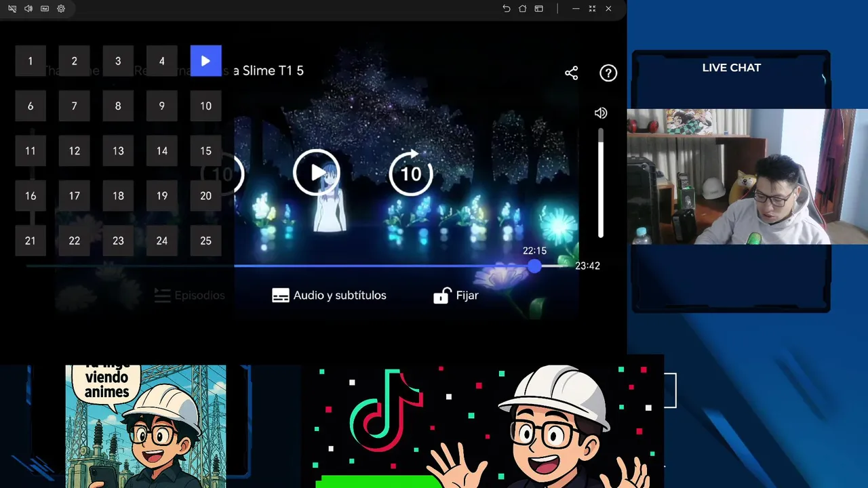
Task: Pick episode 8 from the grid
Action: (118, 106)
